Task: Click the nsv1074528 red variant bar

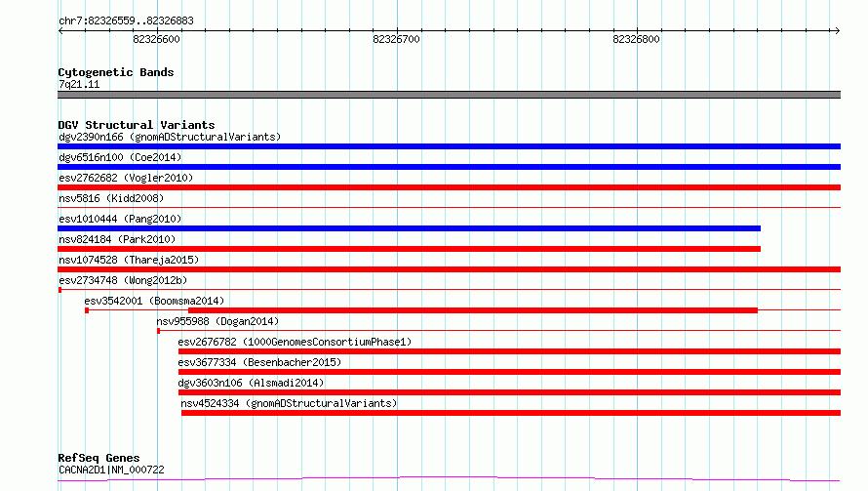Action: pyautogui.click(x=449, y=269)
